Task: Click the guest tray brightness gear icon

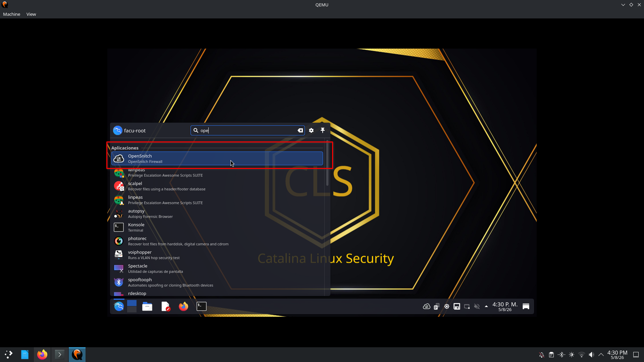Action: (447, 306)
